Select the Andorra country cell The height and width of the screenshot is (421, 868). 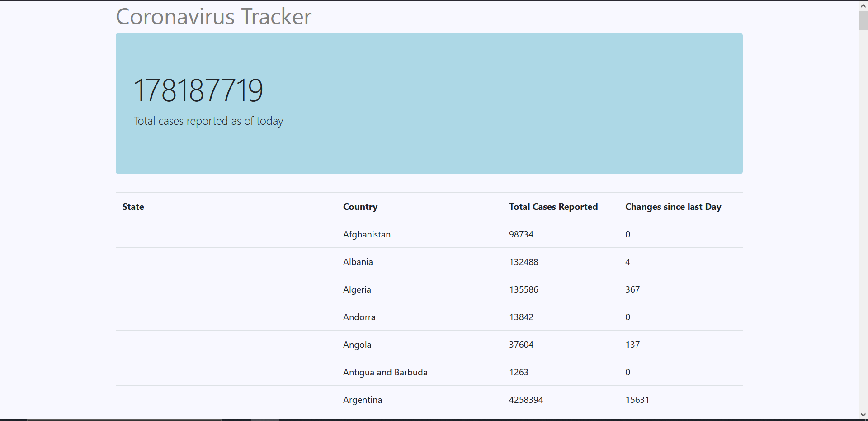pyautogui.click(x=359, y=317)
